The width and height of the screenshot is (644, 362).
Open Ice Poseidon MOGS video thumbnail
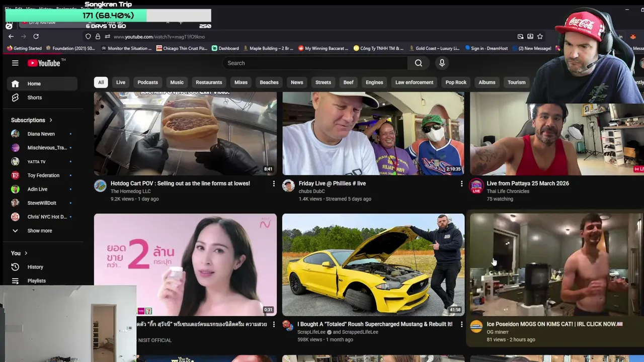(557, 265)
